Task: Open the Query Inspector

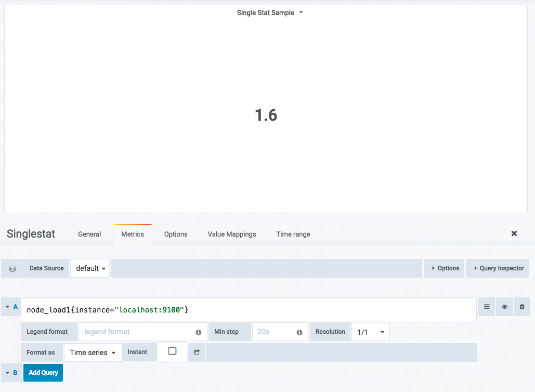Action: click(499, 268)
